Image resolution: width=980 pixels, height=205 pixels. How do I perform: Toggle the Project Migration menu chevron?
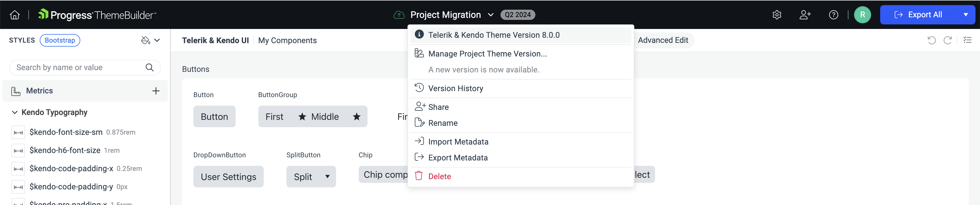pyautogui.click(x=491, y=15)
